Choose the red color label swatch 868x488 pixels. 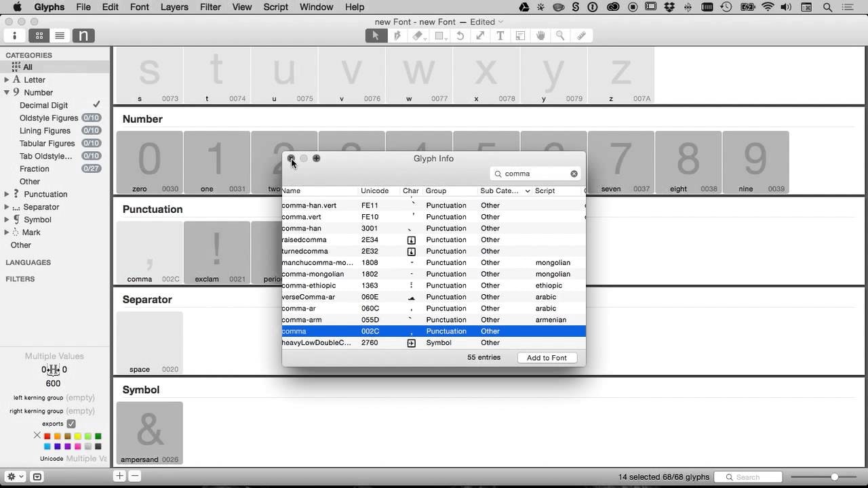pos(47,436)
